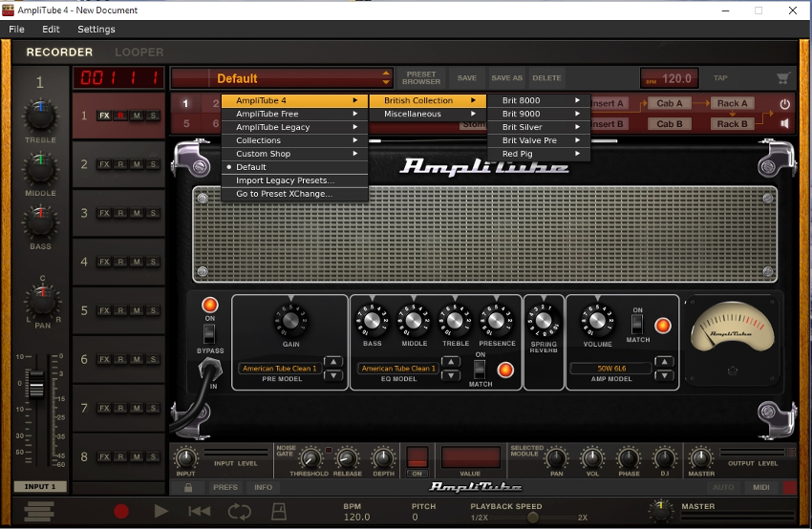This screenshot has width=812, height=529.
Task: Expand the Brit 8000 presets submenu
Action: pos(539,100)
